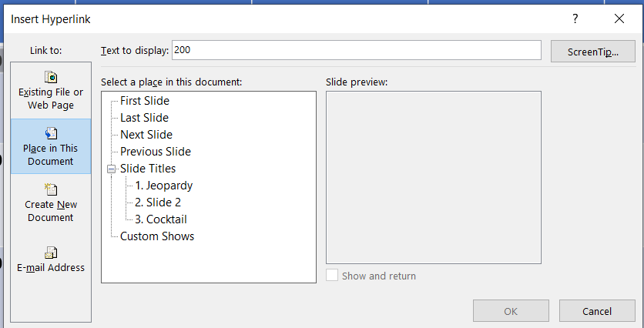Choose the E-mail Address icon
The height and width of the screenshot is (328, 644).
coord(51,253)
